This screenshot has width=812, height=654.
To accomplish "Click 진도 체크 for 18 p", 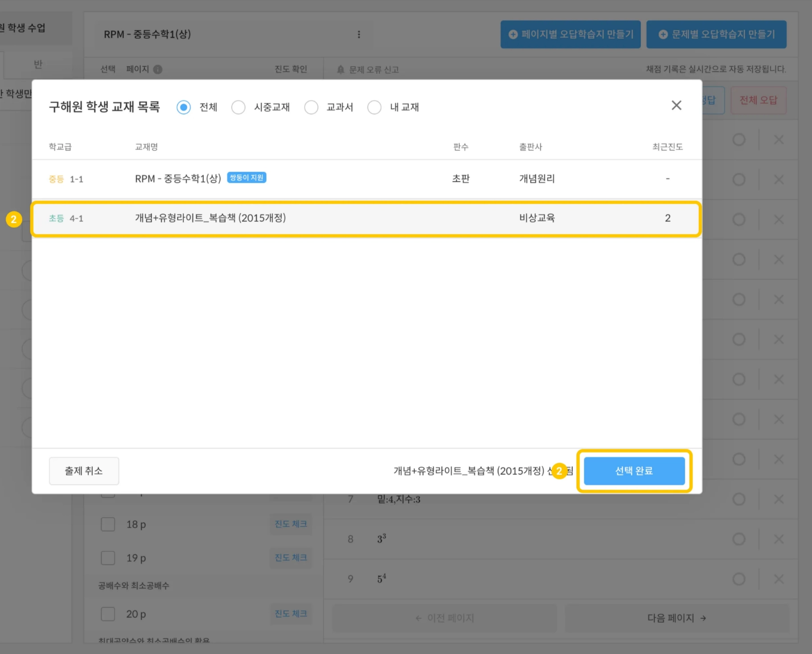I will (x=291, y=524).
